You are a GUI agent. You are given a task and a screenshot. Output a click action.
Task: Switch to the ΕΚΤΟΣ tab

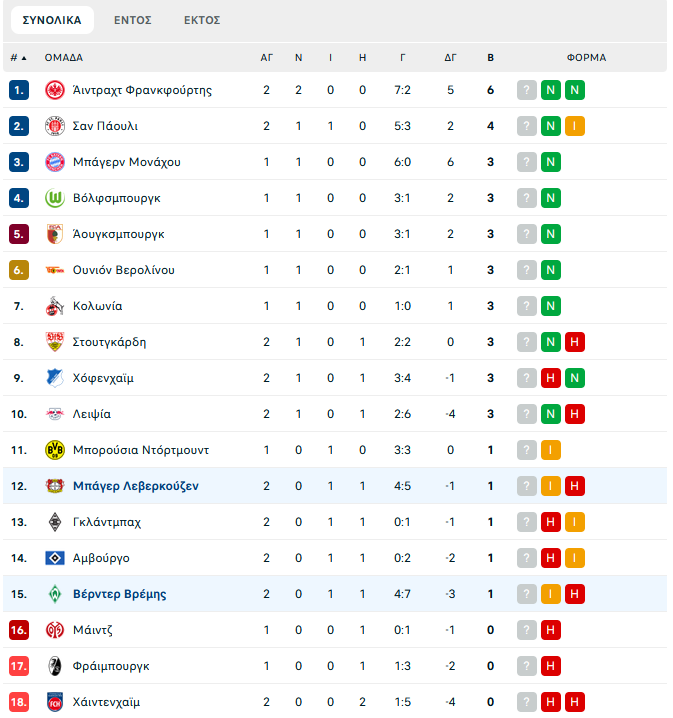202,20
